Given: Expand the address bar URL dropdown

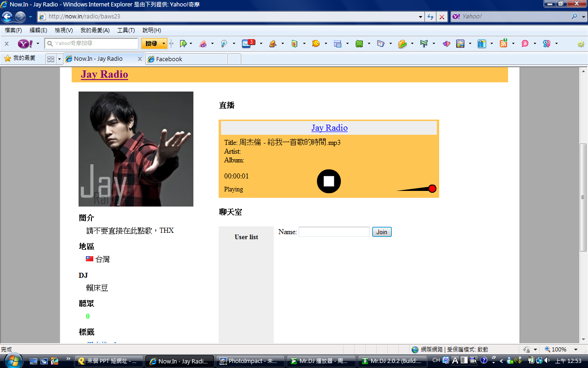Looking at the screenshot, I should 421,17.
